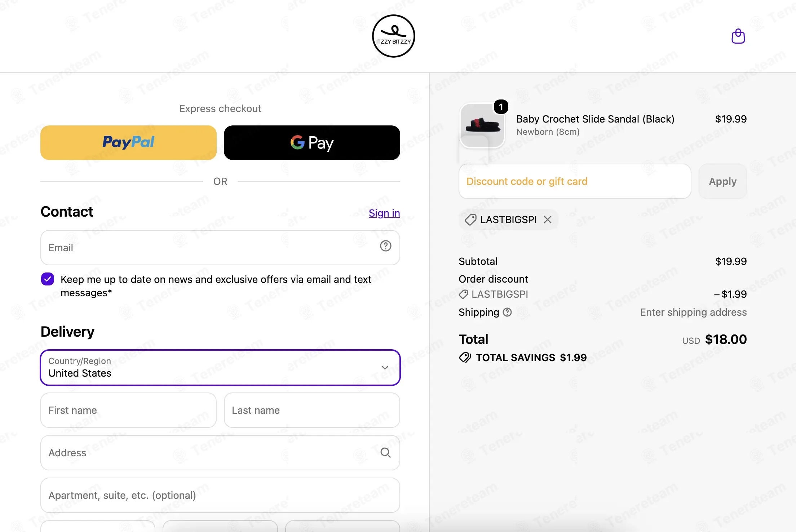The image size is (796, 532).
Task: Click the USD $18.00 total amount
Action: [714, 340]
